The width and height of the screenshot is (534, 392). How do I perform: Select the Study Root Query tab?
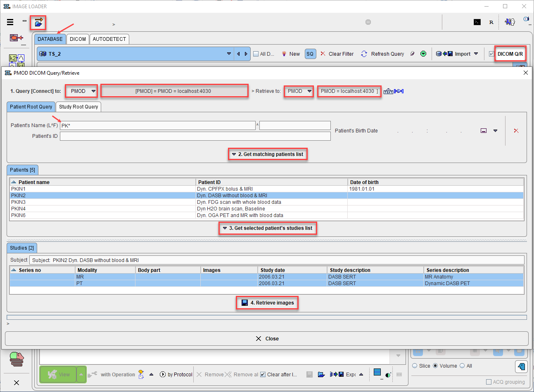point(78,107)
